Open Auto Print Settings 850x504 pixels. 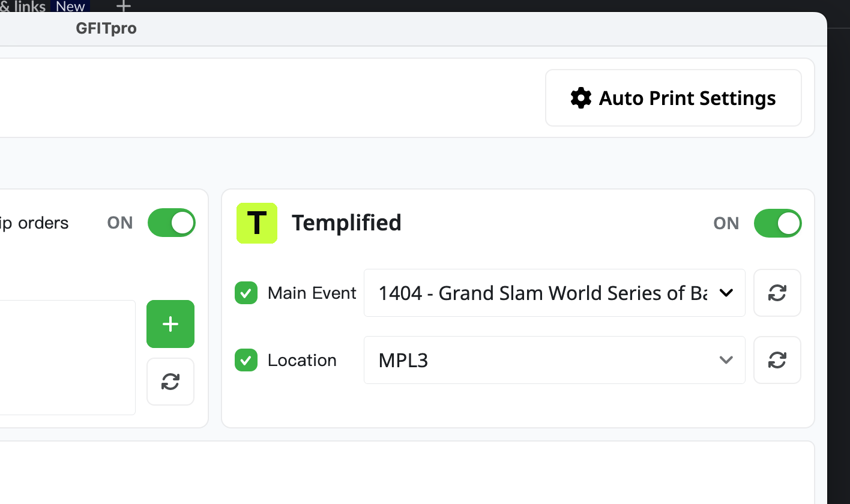674,98
